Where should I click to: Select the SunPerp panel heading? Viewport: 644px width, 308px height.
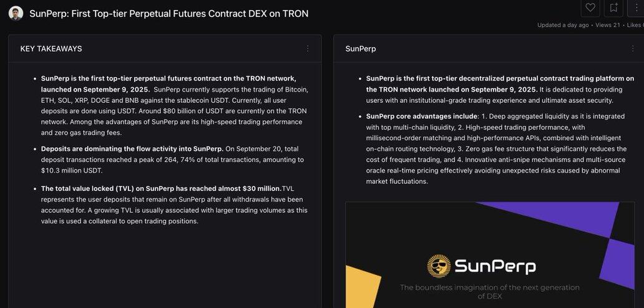click(x=361, y=49)
